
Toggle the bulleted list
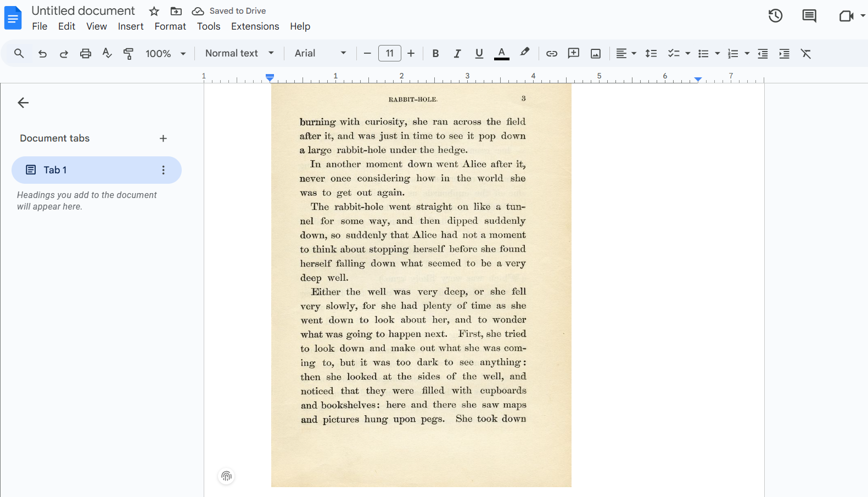tap(703, 53)
